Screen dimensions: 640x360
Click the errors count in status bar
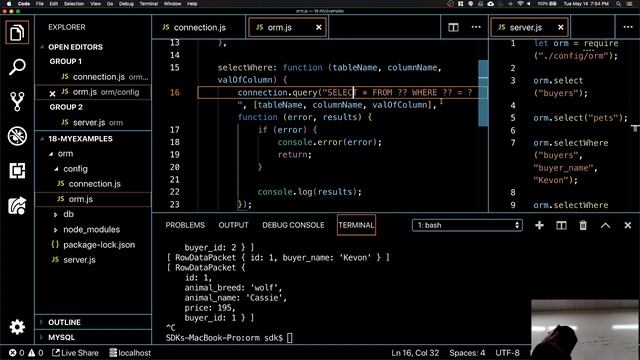(17, 353)
